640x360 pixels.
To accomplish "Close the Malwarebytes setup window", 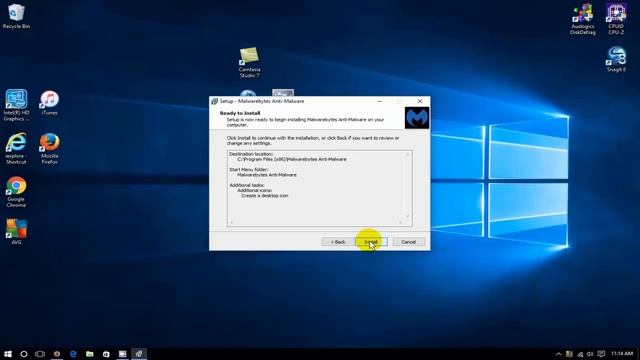I will point(420,101).
